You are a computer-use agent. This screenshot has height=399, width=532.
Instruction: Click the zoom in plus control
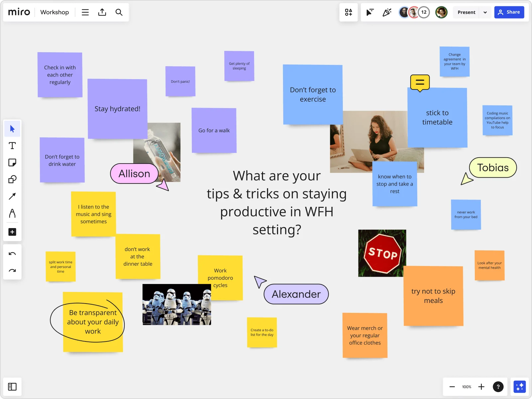(x=481, y=387)
